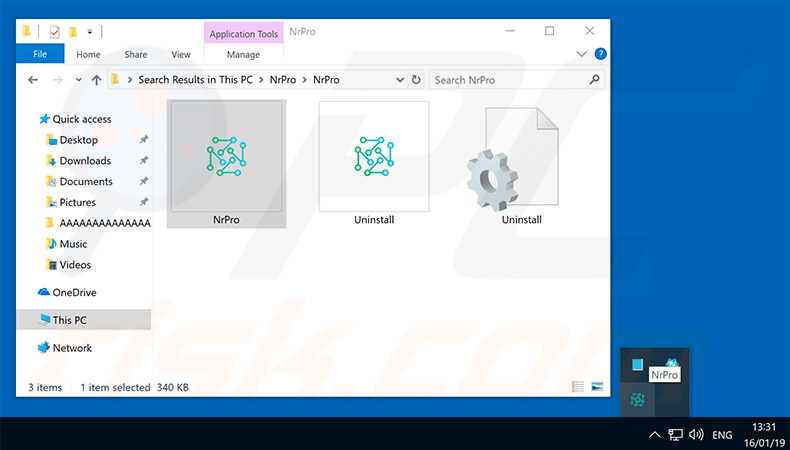Viewport: 790px width, 450px height.
Task: Go back using the Back arrow
Action: pos(33,80)
